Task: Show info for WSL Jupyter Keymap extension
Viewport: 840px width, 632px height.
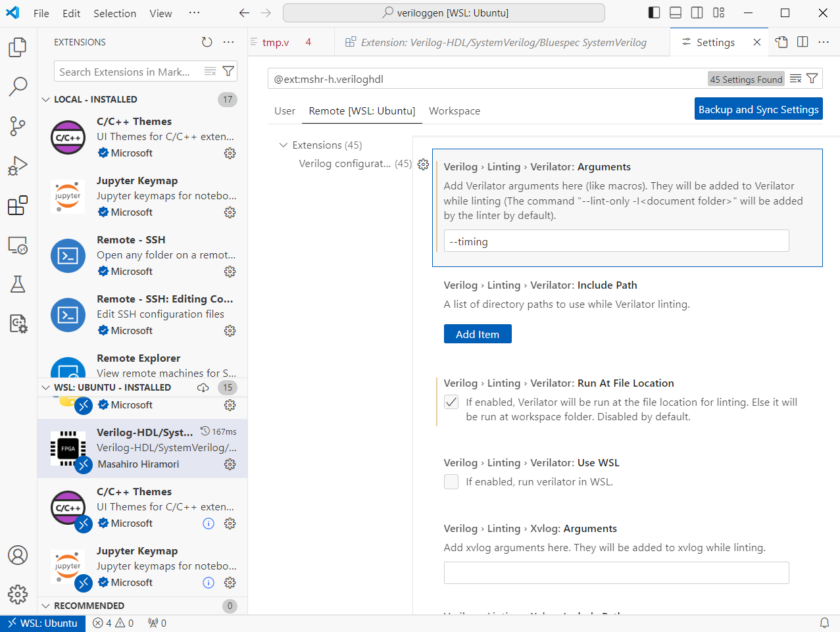Action: (x=209, y=583)
